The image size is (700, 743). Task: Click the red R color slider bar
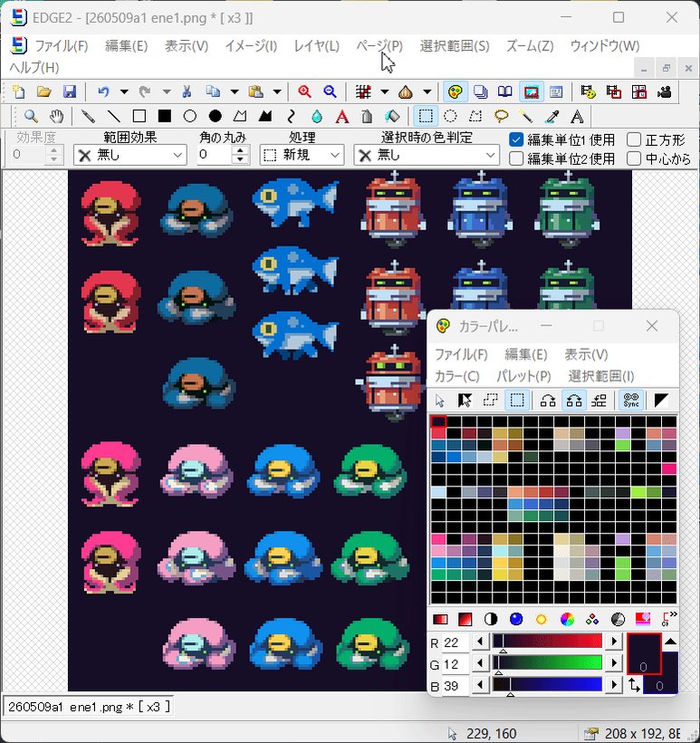point(548,642)
